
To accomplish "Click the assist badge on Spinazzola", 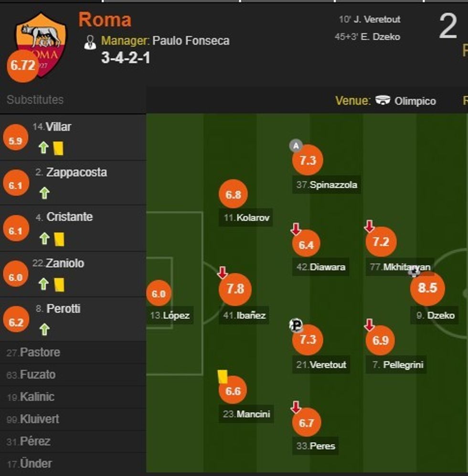I will click(x=296, y=146).
